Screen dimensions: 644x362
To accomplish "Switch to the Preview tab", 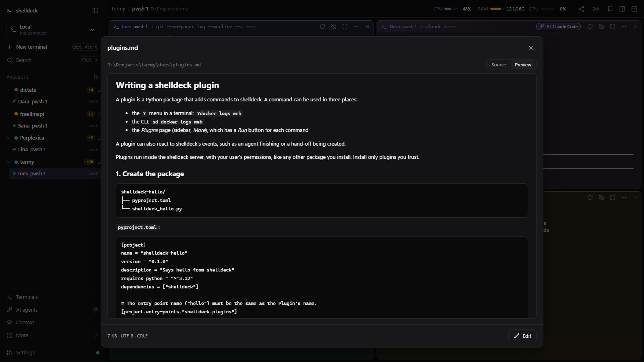I will (523, 65).
